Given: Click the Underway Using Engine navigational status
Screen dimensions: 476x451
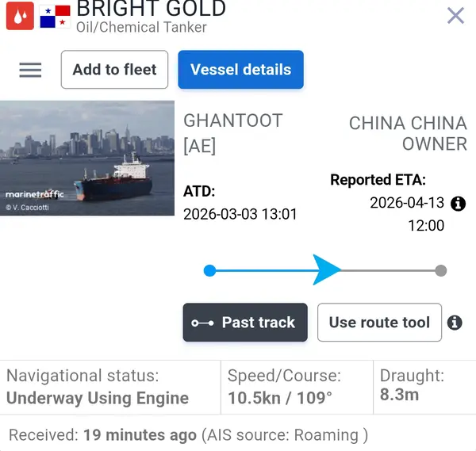Looking at the screenshot, I should point(98,398).
